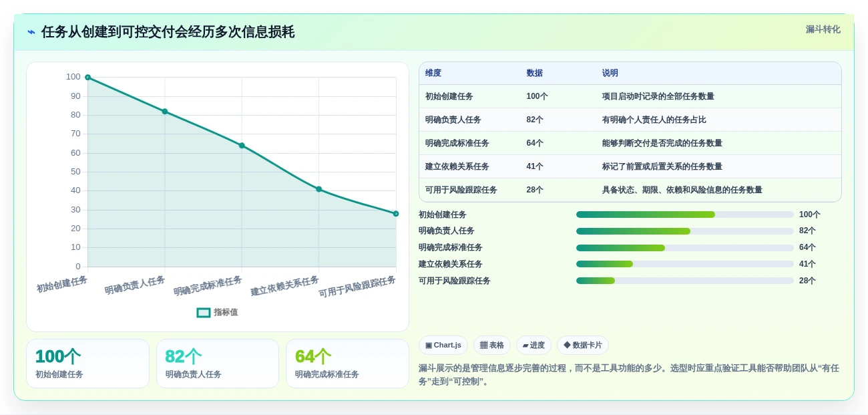Click the 数据 column header
The width and height of the screenshot is (868, 415).
point(534,73)
